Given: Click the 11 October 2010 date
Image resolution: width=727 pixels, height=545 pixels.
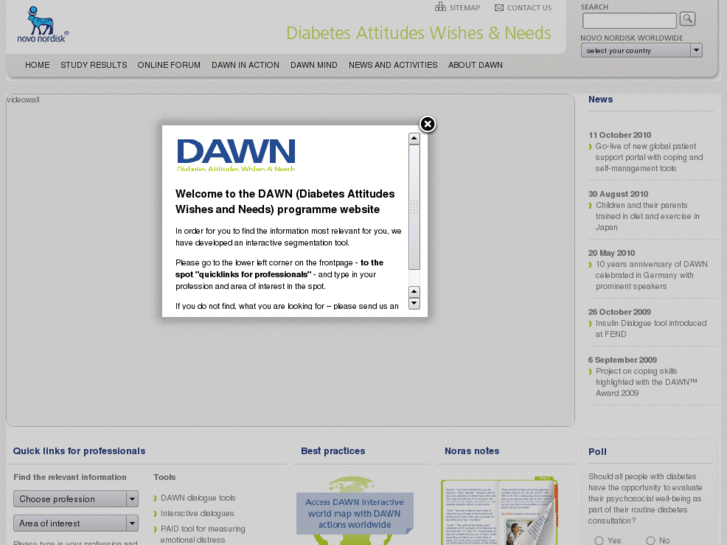Looking at the screenshot, I should [619, 135].
